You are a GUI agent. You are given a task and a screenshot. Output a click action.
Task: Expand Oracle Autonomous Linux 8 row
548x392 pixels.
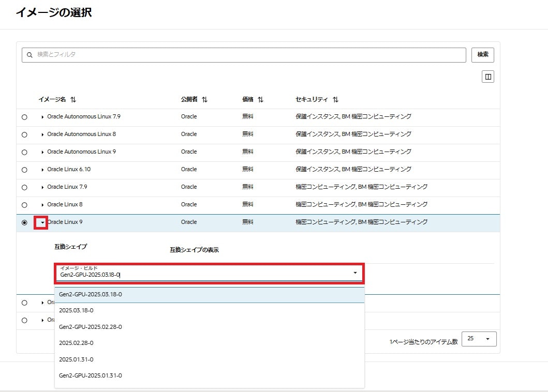42,134
